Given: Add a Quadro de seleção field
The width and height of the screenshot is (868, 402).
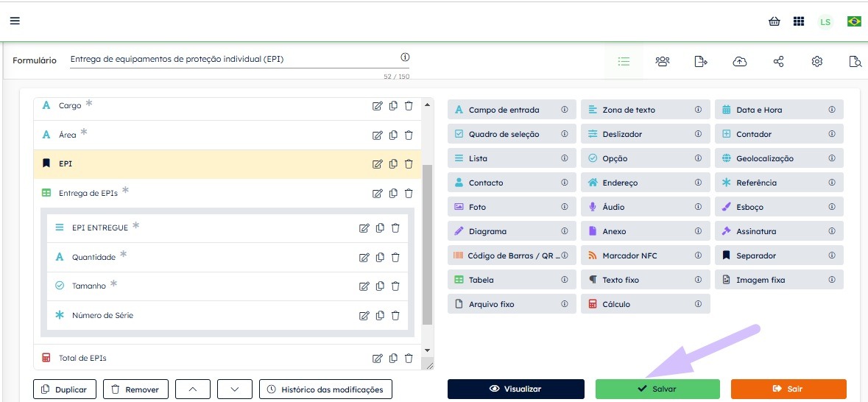Looking at the screenshot, I should [x=512, y=134].
